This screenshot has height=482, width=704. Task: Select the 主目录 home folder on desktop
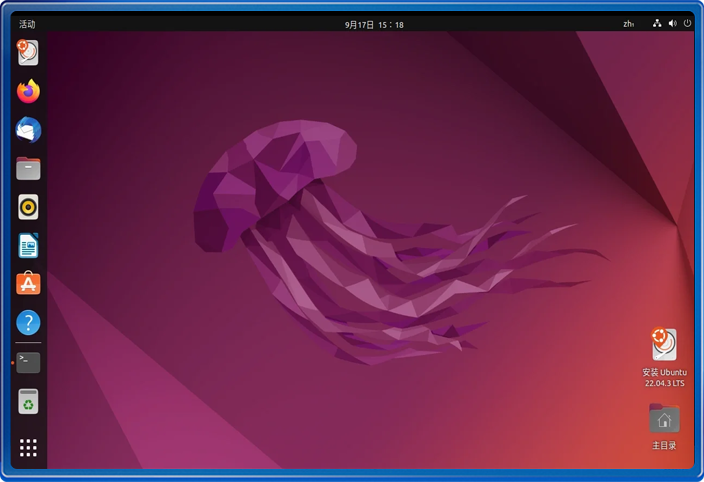tap(664, 426)
